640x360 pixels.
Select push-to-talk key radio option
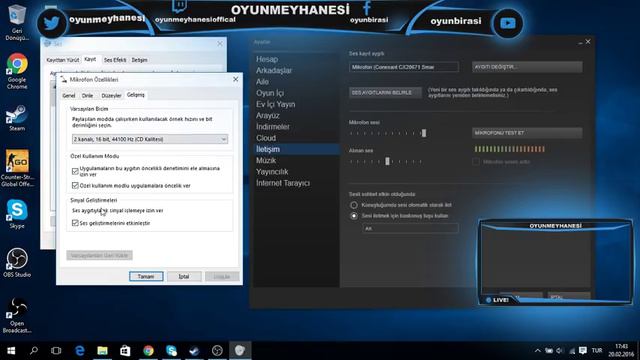pyautogui.click(x=354, y=216)
